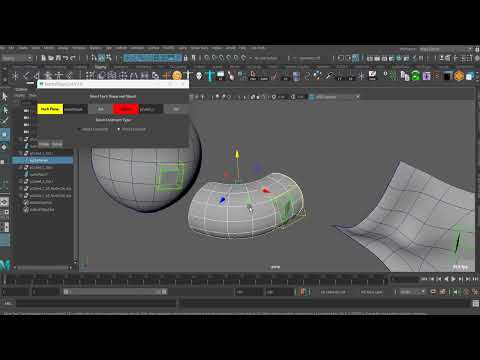
Task: Save the scene with the disk icon
Action: (58, 58)
